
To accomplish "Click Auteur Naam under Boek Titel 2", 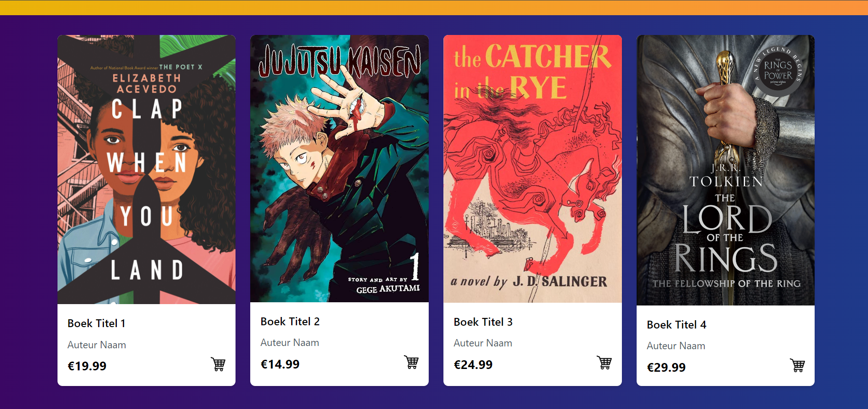I will [x=290, y=343].
